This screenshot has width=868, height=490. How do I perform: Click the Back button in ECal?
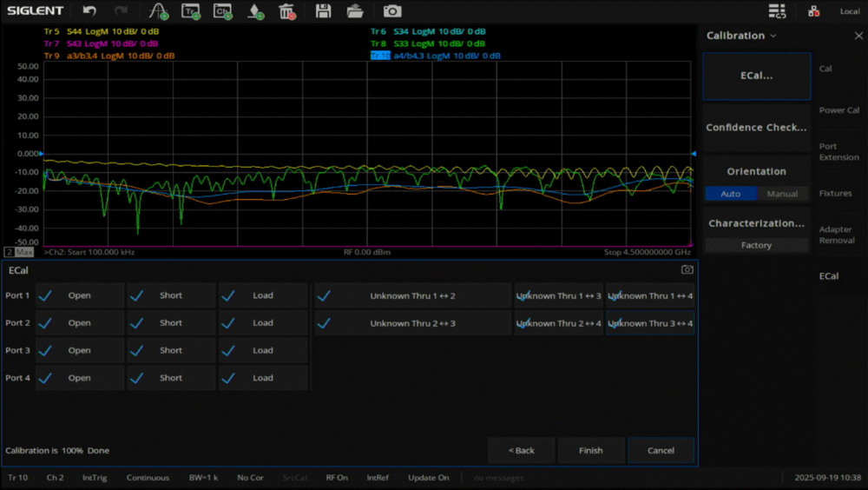(x=521, y=450)
